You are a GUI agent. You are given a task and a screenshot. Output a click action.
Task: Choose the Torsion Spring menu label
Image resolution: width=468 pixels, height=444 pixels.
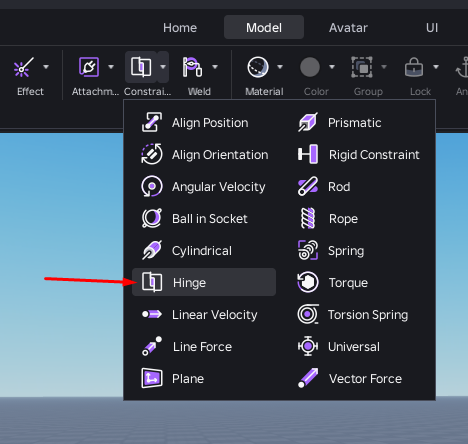point(368,315)
